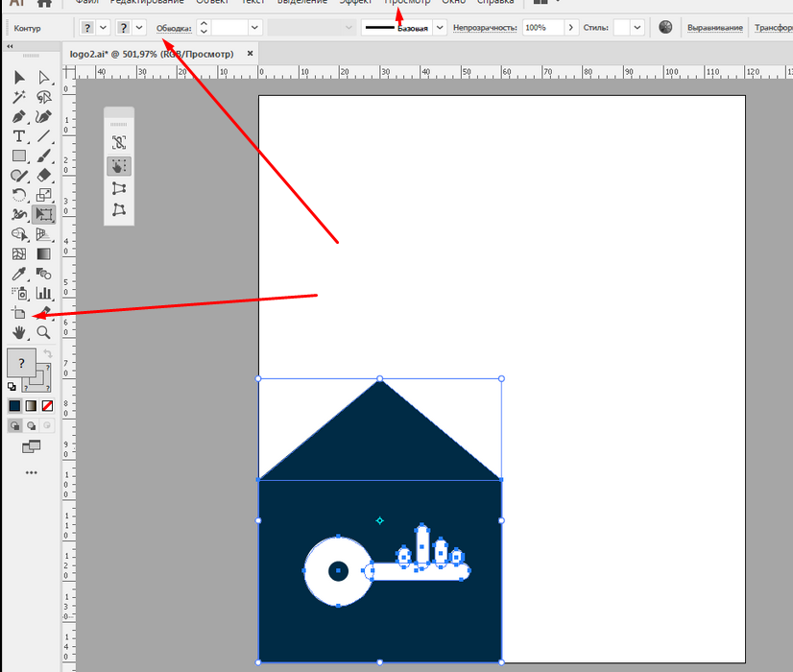Select the Gradient tool
Image resolution: width=793 pixels, height=672 pixels.
coord(43,253)
